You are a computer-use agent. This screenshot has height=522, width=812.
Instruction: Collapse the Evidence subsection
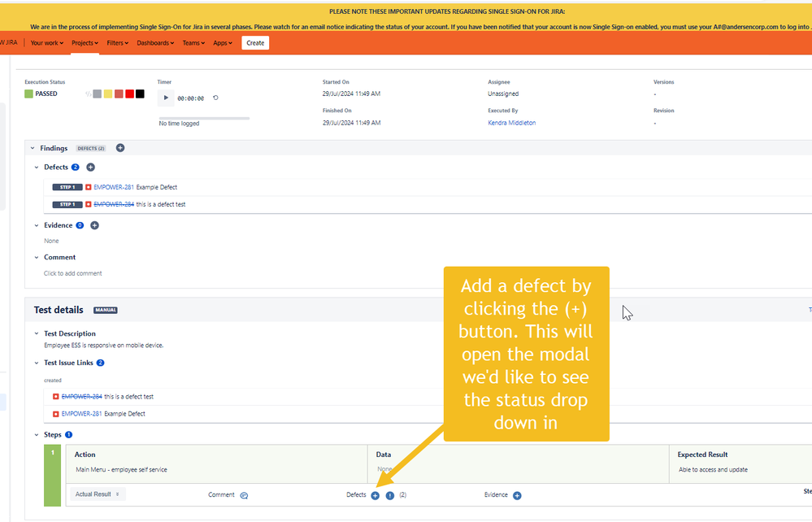[x=37, y=225]
